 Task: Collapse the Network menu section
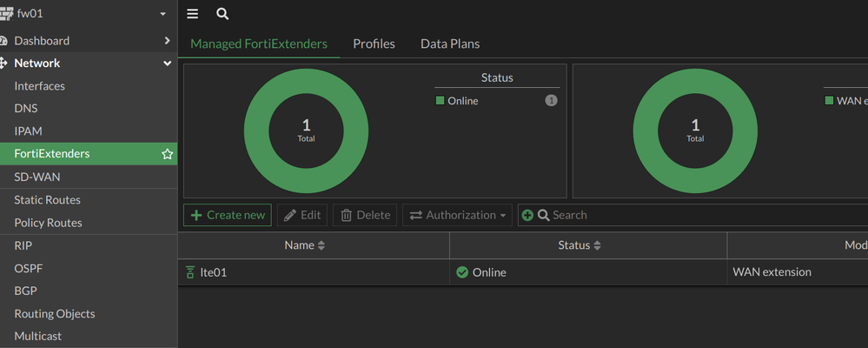(x=167, y=64)
